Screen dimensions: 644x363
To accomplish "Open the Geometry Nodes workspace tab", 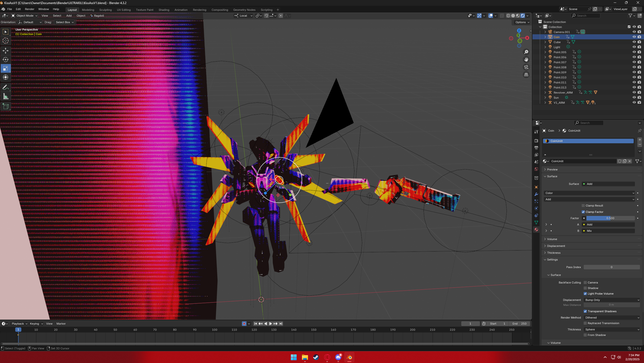I will click(x=244, y=10).
